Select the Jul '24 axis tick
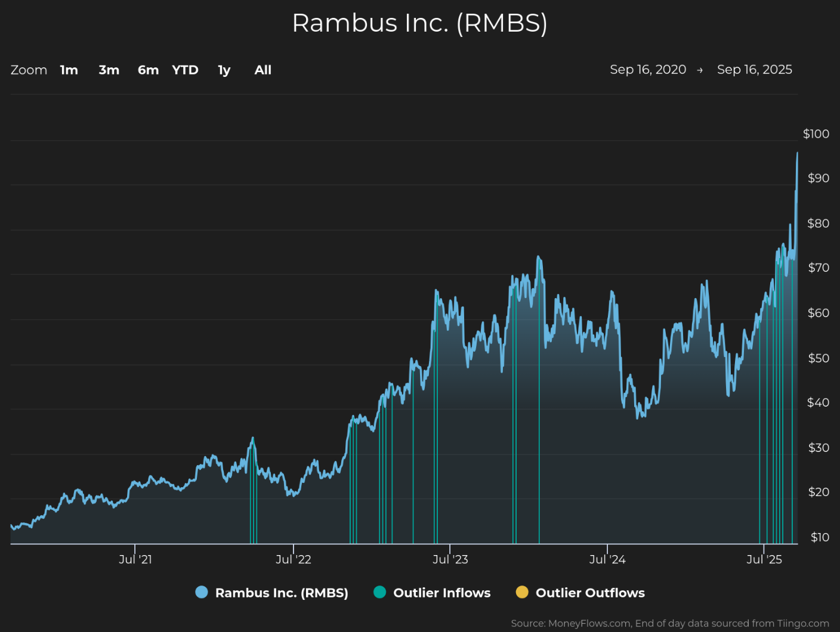The height and width of the screenshot is (632, 840). coord(607,559)
